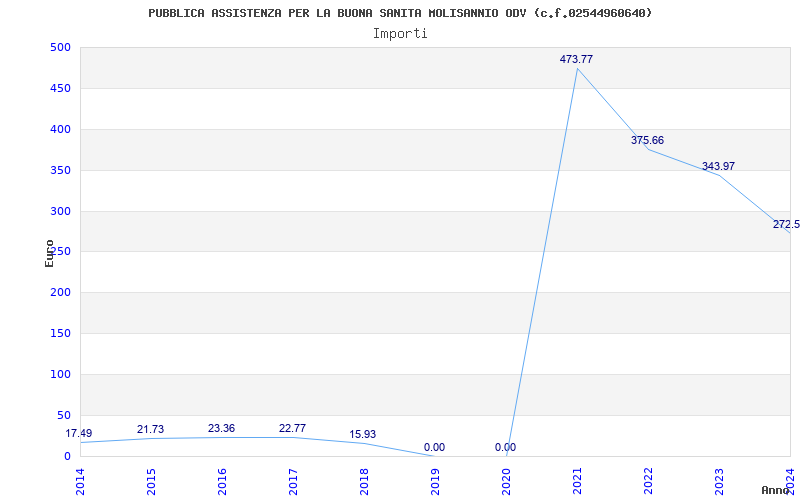This screenshot has height=500, width=800.
Task: Select the 375.66 value label
Action: tap(647, 140)
